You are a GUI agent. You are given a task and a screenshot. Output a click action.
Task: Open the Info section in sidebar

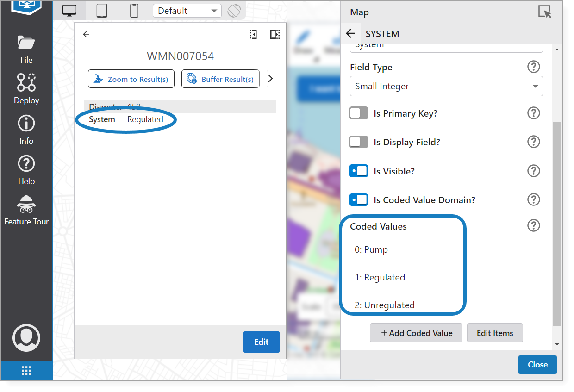pos(26,129)
